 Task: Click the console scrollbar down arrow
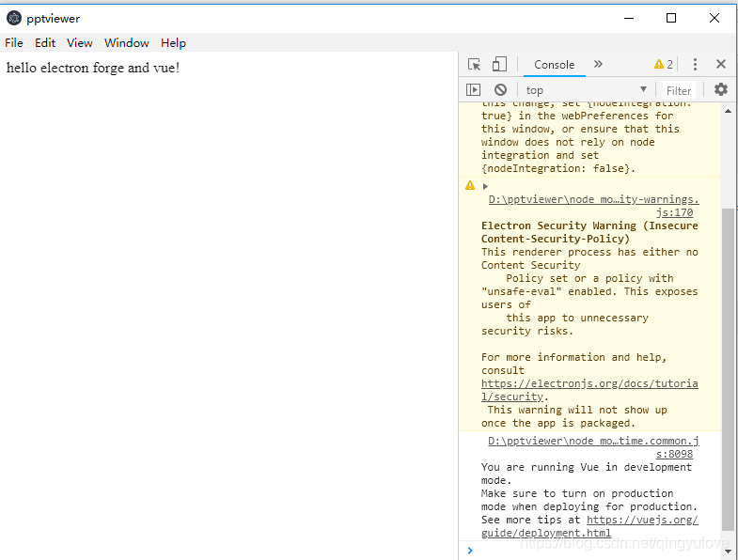point(728,551)
